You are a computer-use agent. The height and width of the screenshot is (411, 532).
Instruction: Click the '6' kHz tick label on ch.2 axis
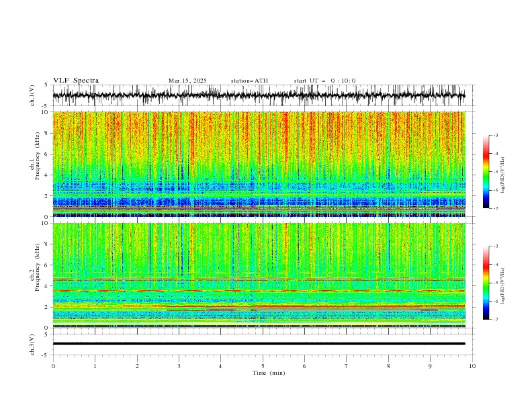click(x=48, y=265)
